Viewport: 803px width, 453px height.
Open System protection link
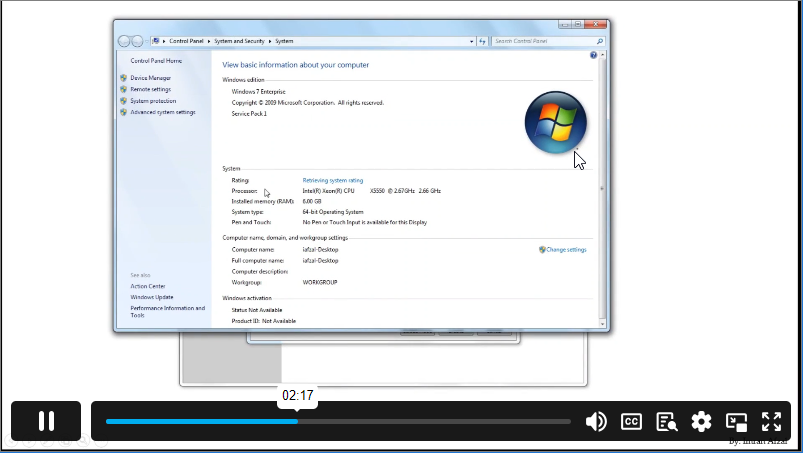[x=153, y=101]
